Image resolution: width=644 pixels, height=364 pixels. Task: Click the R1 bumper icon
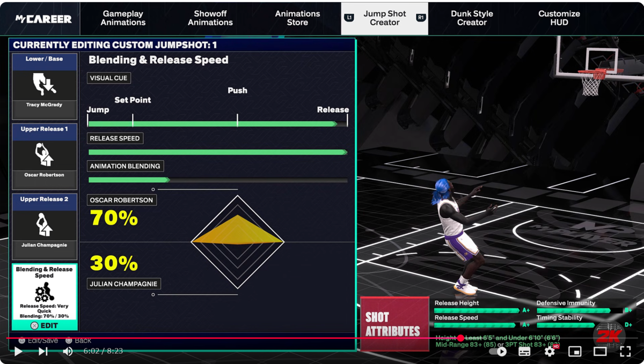click(x=420, y=18)
